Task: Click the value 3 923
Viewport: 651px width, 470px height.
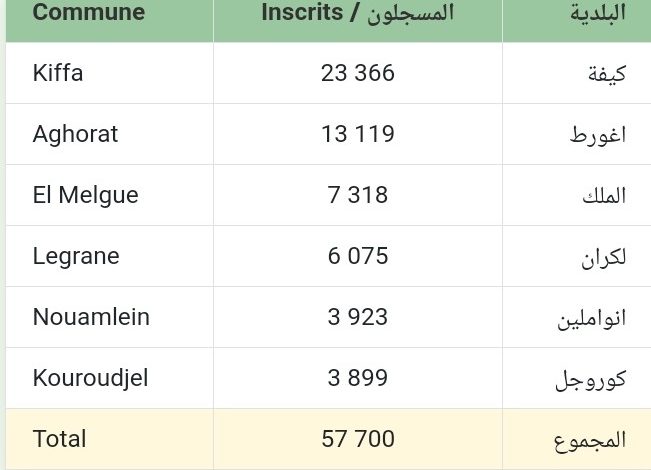Action: click(357, 317)
